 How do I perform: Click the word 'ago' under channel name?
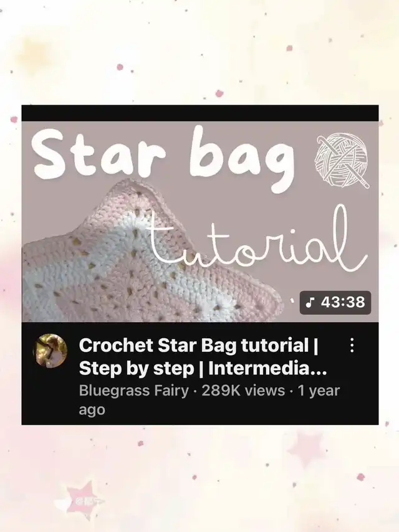[92, 410]
